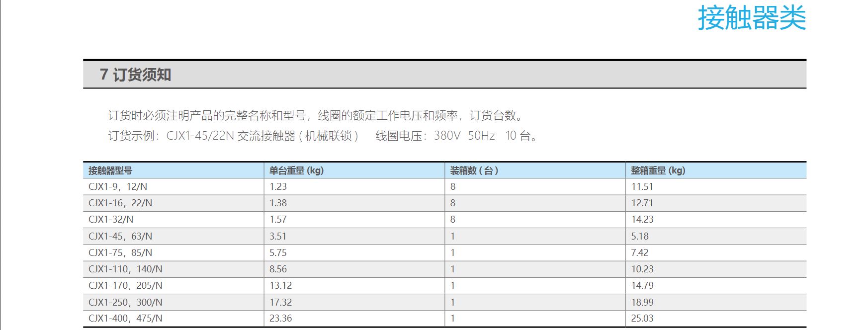Viewport: 868px width, 330px height.
Task: Select the model cell CJX1-400, 475/N
Action: pos(125,319)
